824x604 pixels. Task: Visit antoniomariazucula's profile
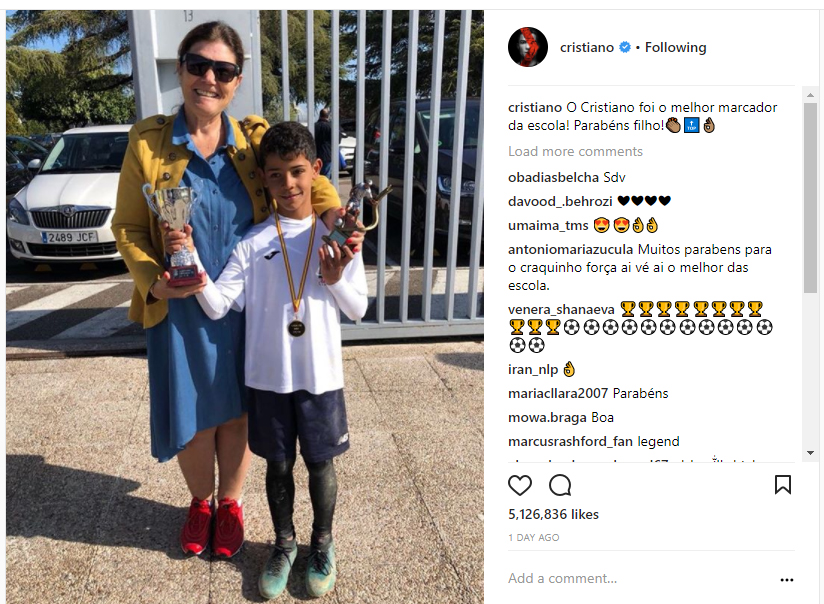(x=570, y=249)
